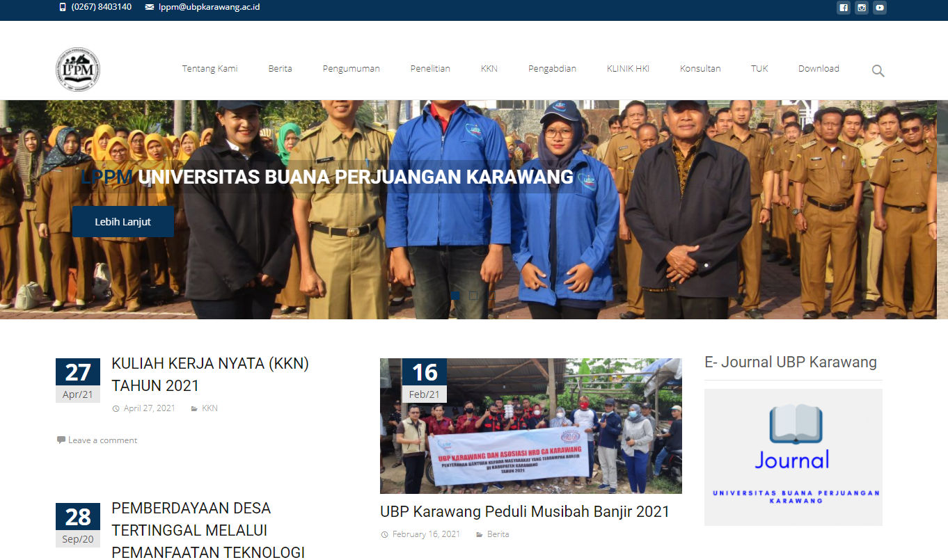The width and height of the screenshot is (948, 560).
Task: Click the comment bubble icon
Action: (61, 440)
